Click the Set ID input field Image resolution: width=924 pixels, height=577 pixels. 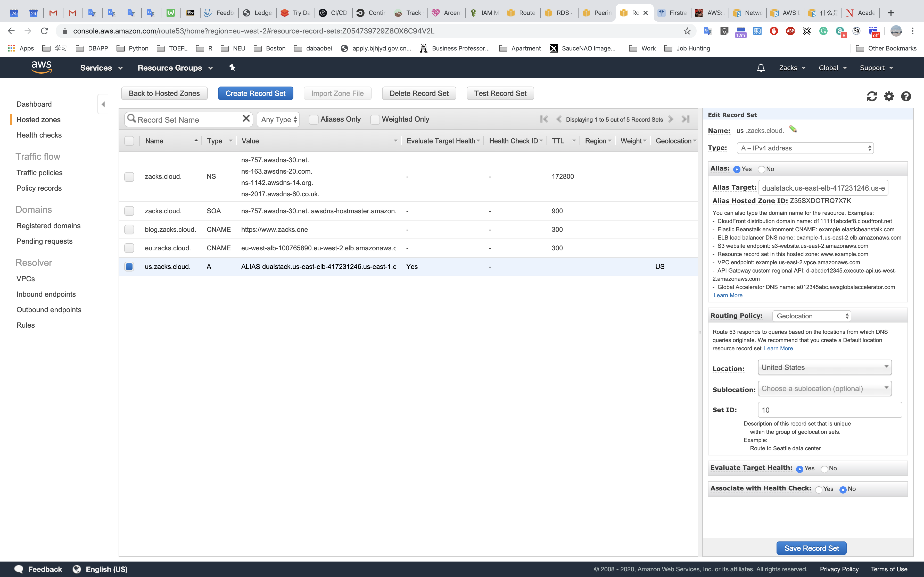click(829, 410)
